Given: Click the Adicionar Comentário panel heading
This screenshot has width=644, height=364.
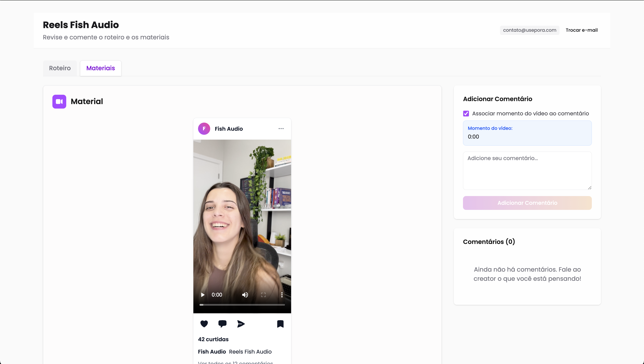Looking at the screenshot, I should (x=497, y=99).
